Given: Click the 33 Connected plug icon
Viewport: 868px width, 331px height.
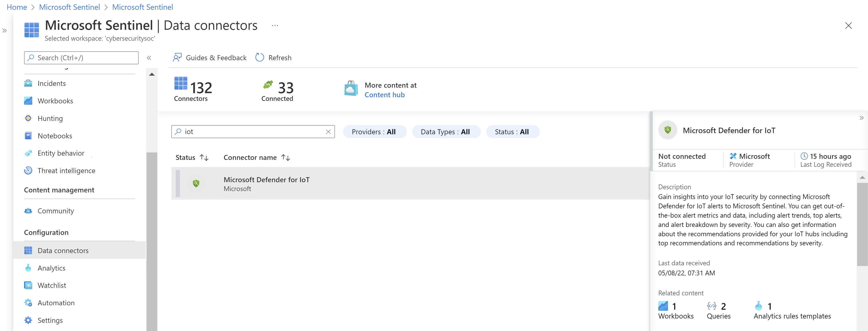Looking at the screenshot, I should pyautogui.click(x=268, y=85).
